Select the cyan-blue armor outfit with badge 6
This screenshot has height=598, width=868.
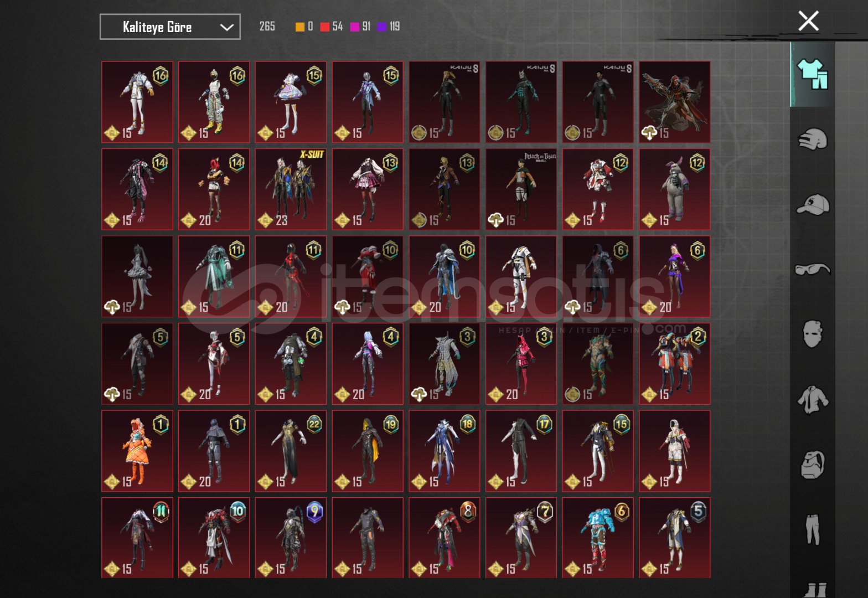click(x=598, y=538)
